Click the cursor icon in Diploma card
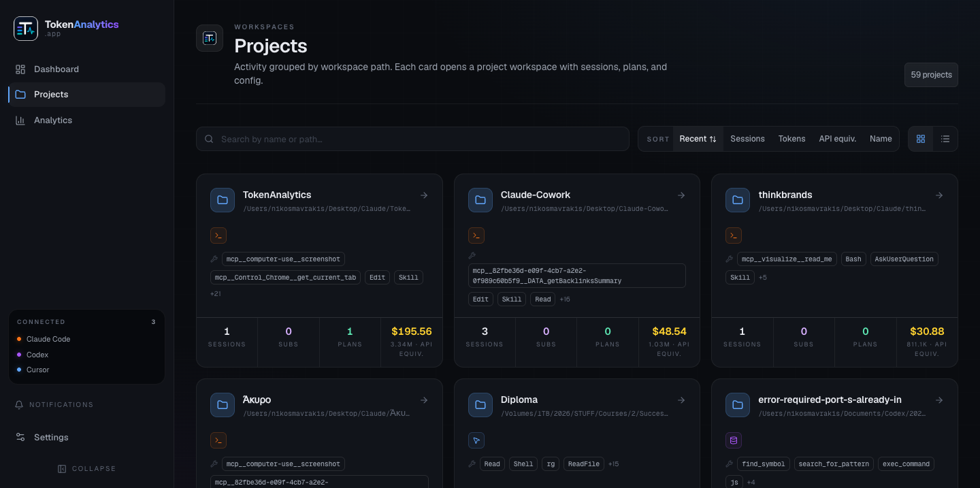 [x=476, y=440]
